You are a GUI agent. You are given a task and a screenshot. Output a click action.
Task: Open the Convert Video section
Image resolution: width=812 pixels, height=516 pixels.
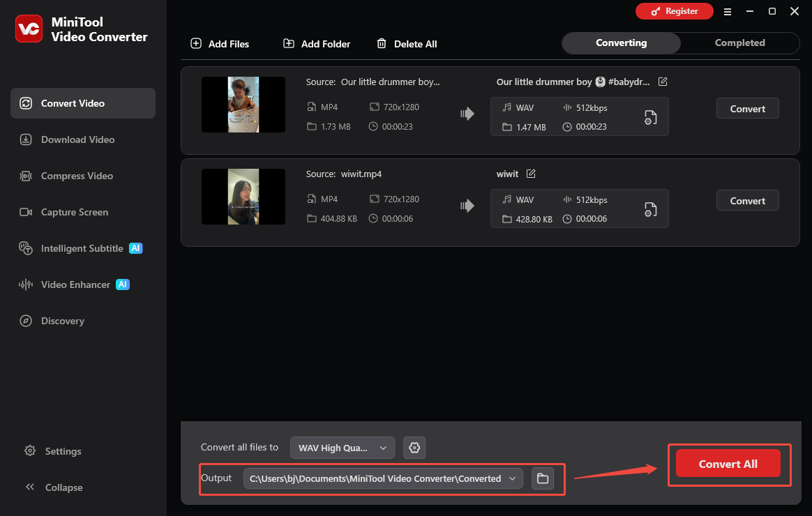point(83,103)
